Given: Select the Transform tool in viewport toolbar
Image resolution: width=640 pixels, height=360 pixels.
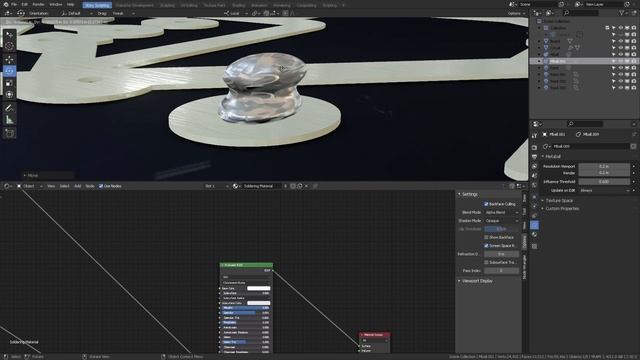Looking at the screenshot, I should (x=9, y=94).
